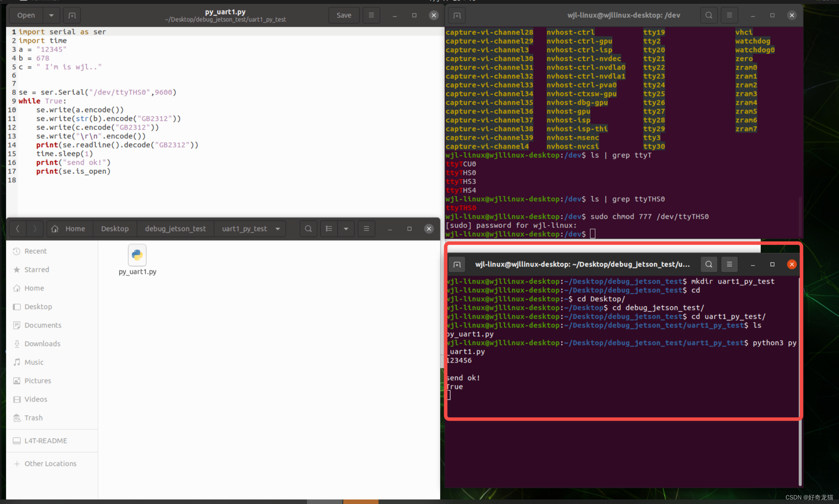839x504 pixels.
Task: Toggle list view icon in file manager
Action: click(329, 229)
